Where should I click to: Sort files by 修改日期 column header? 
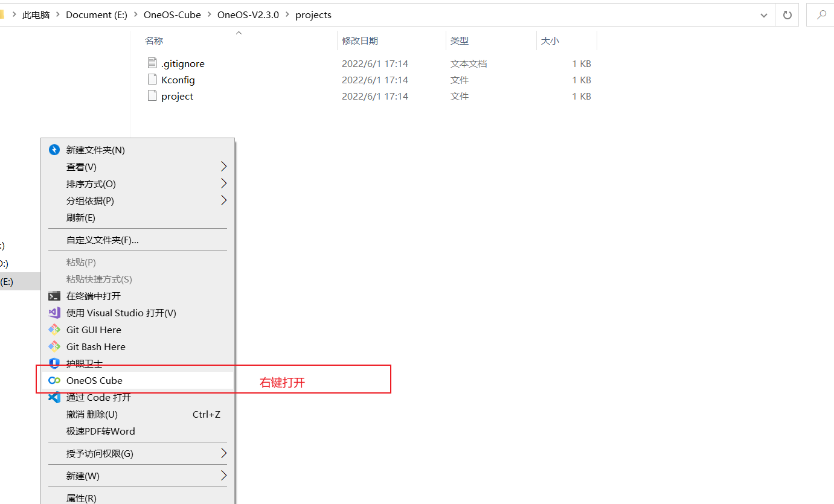click(x=360, y=40)
